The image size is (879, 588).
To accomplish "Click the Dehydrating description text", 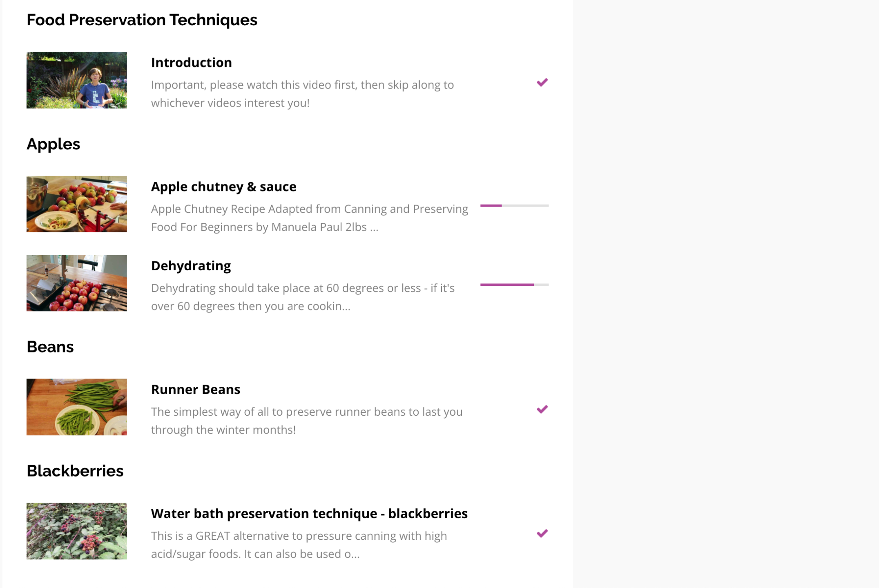I will click(x=303, y=297).
